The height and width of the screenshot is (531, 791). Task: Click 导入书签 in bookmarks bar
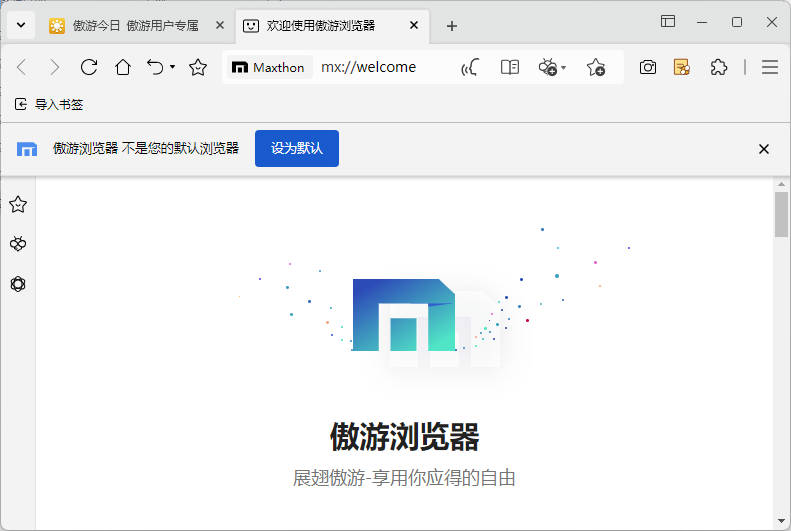51,103
